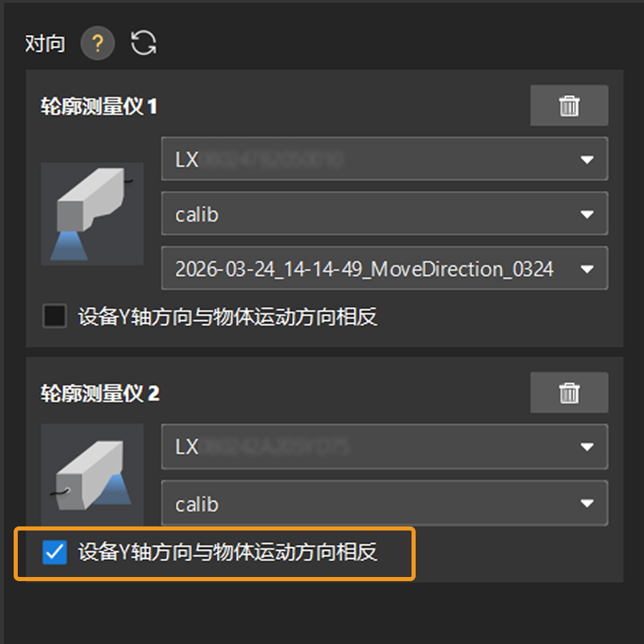Click the profiler 2 sensor illustration

[92, 474]
